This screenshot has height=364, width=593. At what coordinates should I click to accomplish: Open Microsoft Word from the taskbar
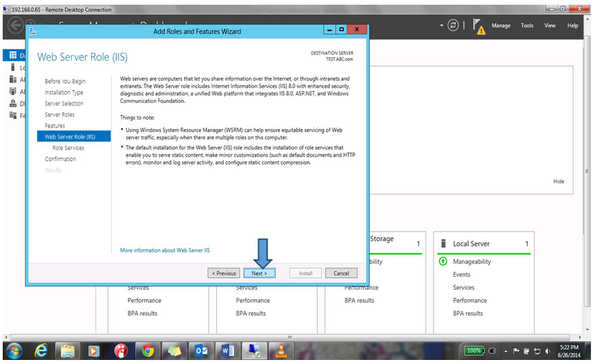click(227, 352)
